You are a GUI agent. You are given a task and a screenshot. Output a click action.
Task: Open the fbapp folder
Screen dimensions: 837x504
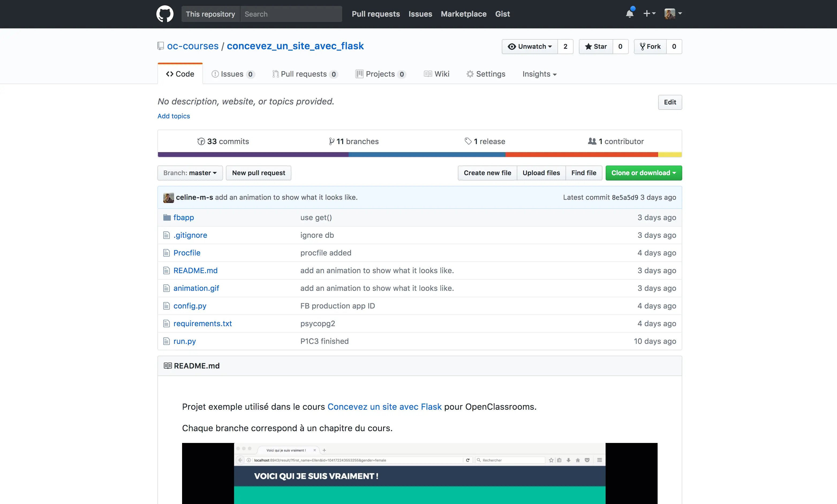point(184,217)
